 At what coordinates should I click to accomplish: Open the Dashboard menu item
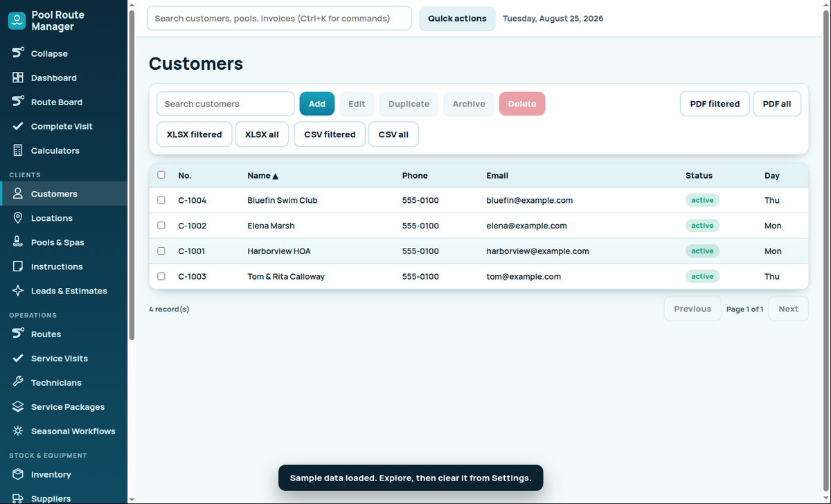coord(64,78)
